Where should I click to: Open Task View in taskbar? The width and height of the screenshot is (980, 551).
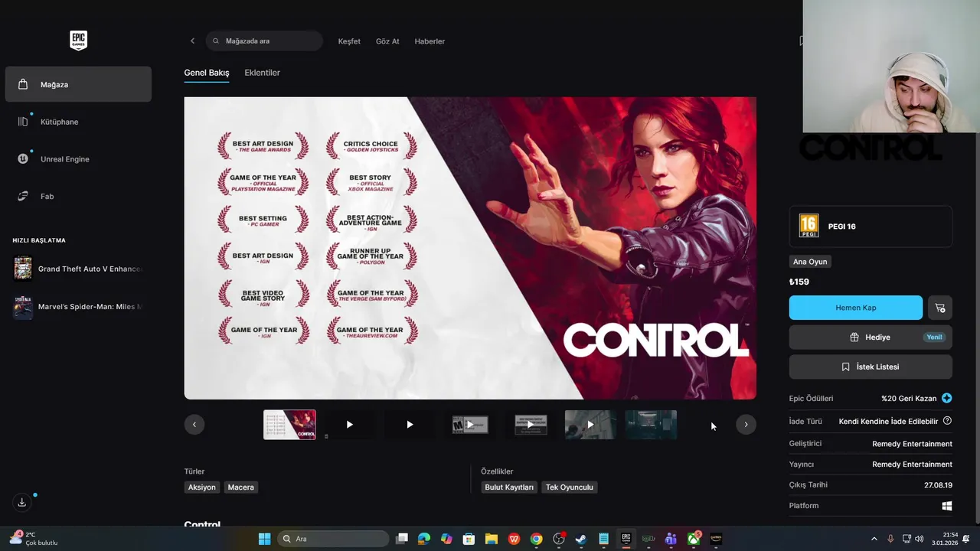click(402, 539)
